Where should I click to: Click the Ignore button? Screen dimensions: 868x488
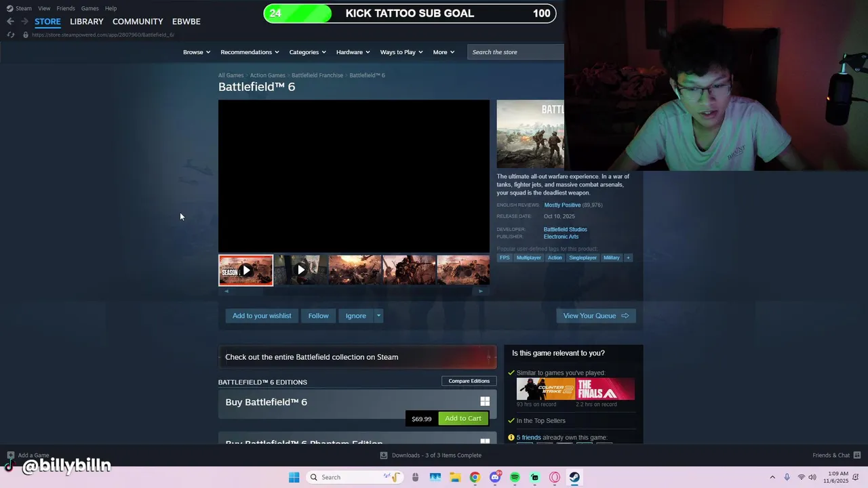355,316
